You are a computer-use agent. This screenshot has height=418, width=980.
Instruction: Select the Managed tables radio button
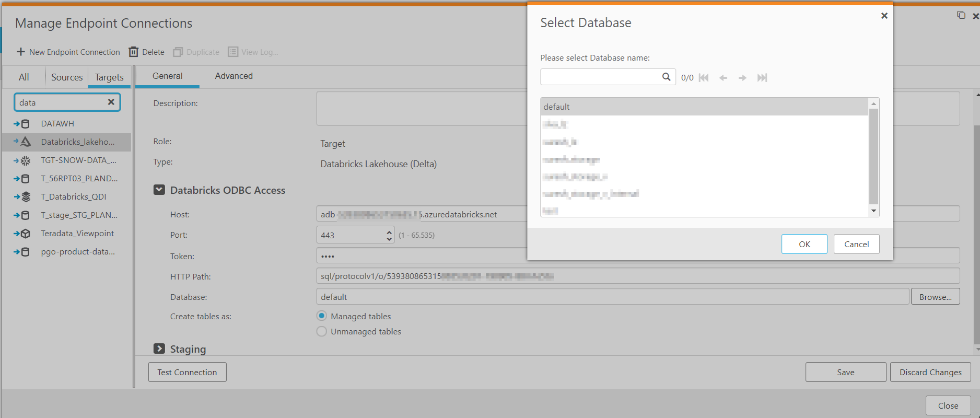click(322, 316)
